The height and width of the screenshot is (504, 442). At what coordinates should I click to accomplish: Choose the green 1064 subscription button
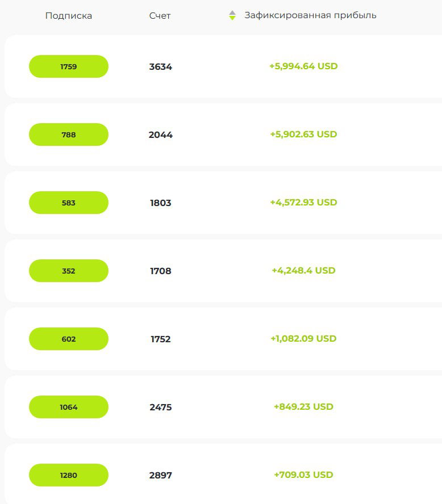point(69,407)
